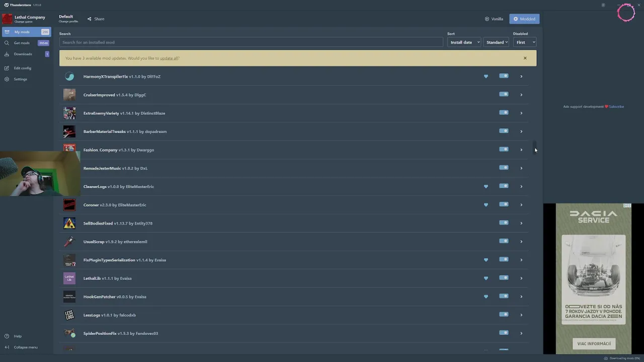Click the RemadeJesterMusic mod name text

102,168
